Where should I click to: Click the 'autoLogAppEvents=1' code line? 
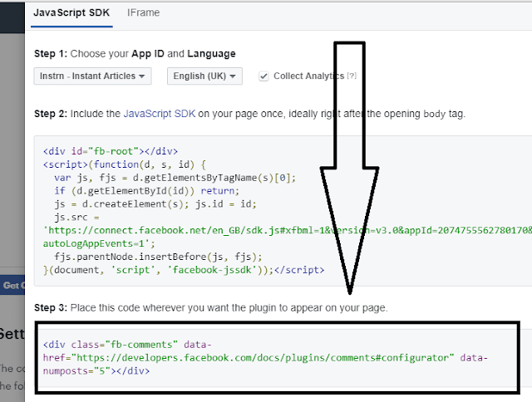[x=99, y=243]
